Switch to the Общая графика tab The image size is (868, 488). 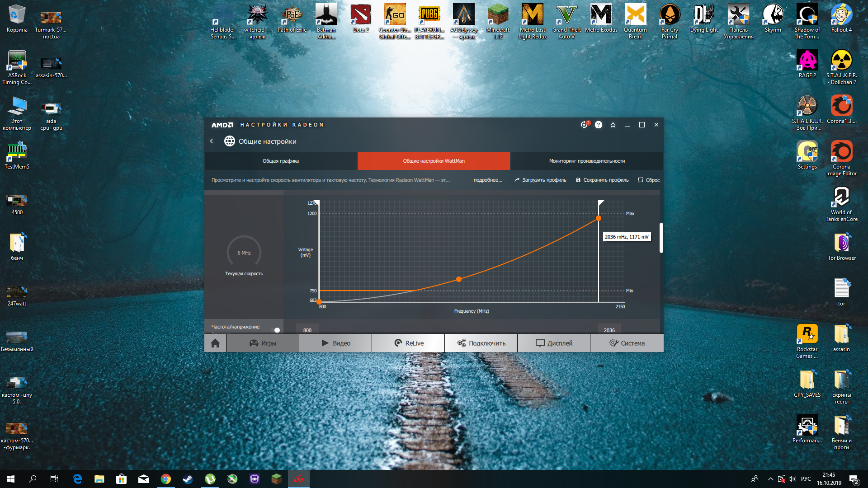point(281,161)
